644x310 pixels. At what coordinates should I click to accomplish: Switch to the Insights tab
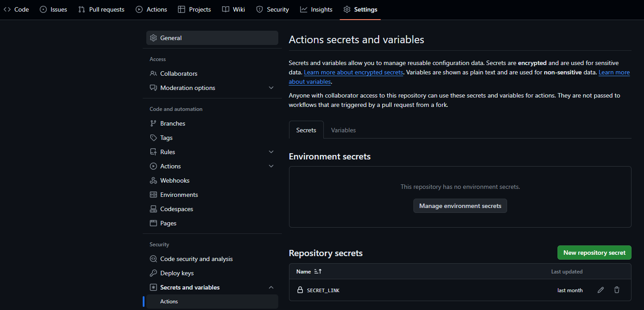316,9
